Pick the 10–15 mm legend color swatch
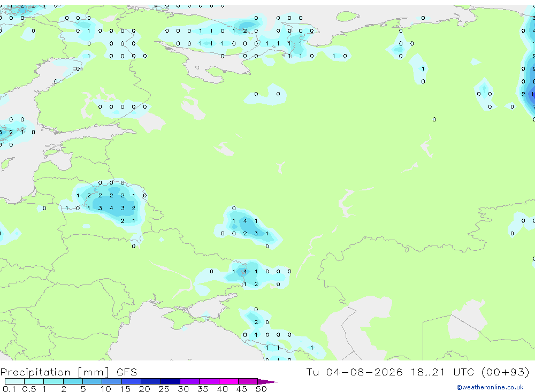Viewport: 535px width, 392px height. point(112,381)
